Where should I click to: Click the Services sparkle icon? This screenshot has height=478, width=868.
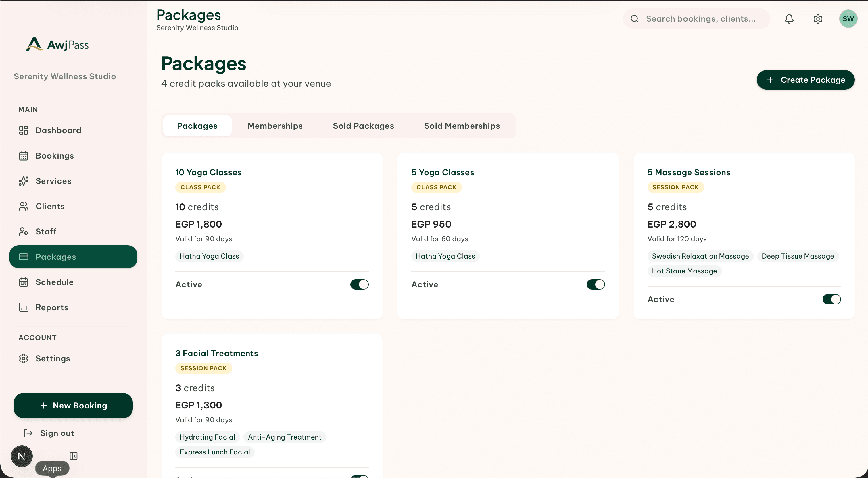pos(23,181)
